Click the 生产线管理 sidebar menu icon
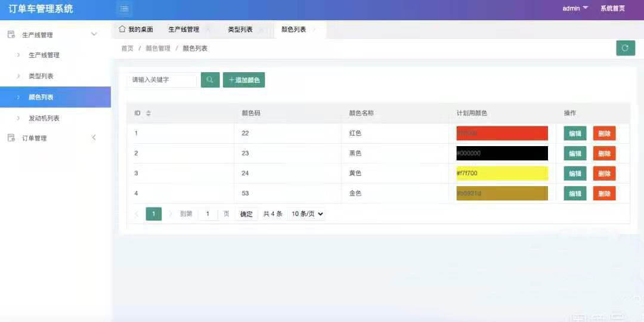 pyautogui.click(x=11, y=35)
